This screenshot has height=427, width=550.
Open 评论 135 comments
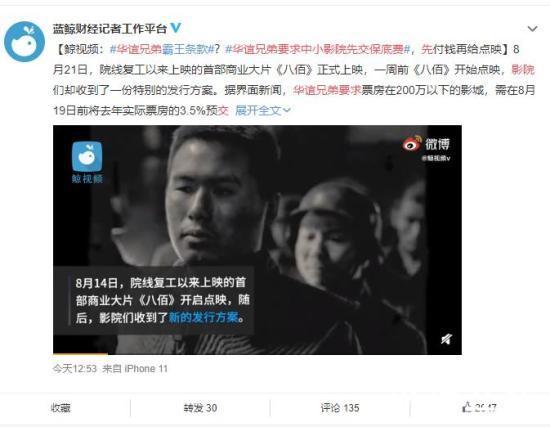tap(340, 408)
